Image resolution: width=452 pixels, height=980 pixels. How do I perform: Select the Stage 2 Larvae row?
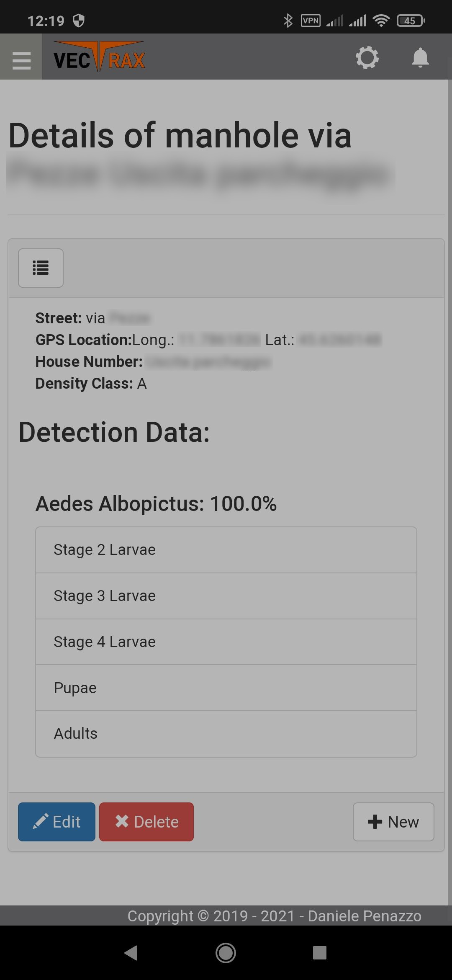(226, 550)
